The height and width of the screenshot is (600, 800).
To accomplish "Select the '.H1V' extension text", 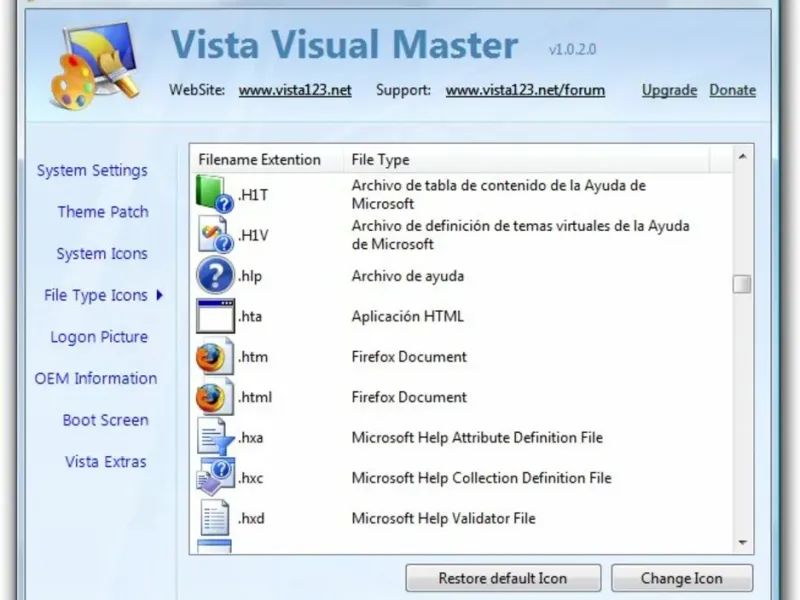I will point(253,235).
